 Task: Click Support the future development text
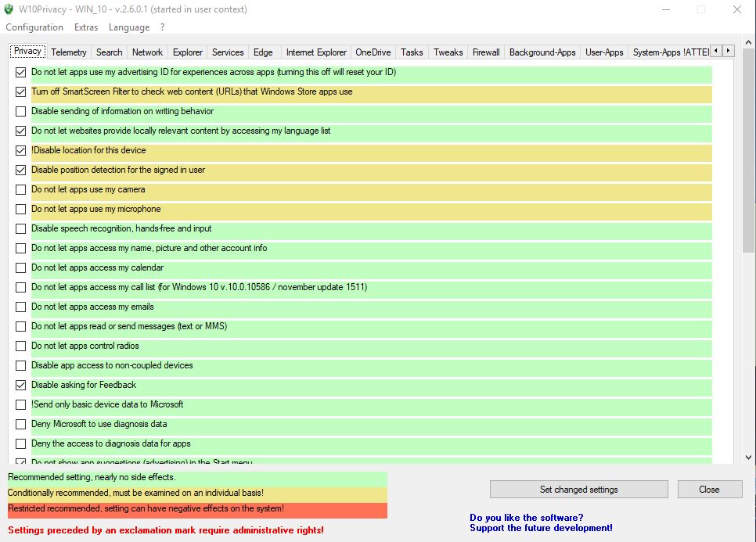point(541,528)
